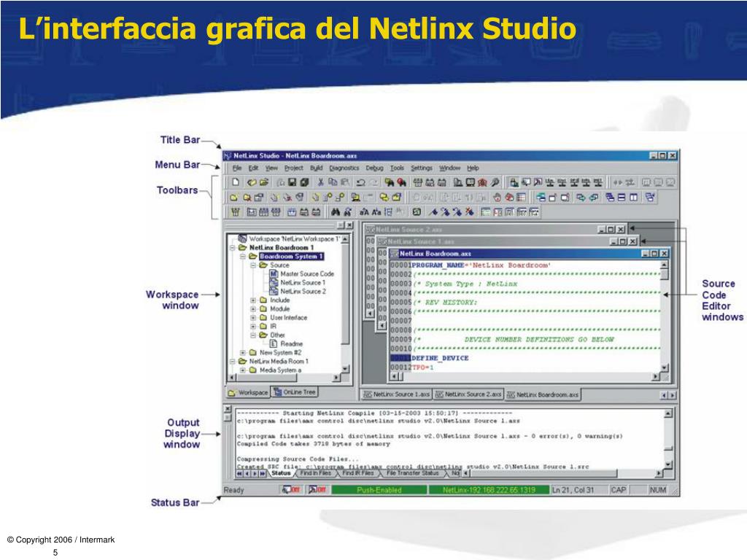This screenshot has height=560, width=747.
Task: Click the Readme document icon in tree
Action: click(x=274, y=343)
